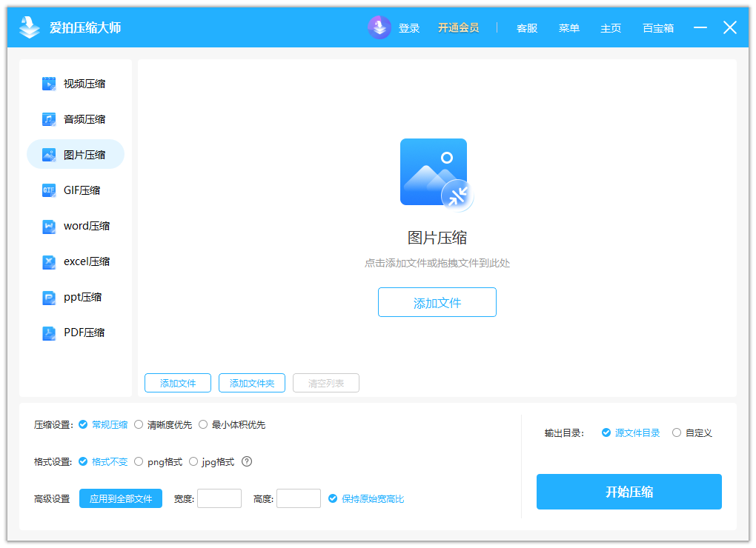The height and width of the screenshot is (548, 756).
Task: Select 清晰度优先 compression option
Action: [x=163, y=424]
